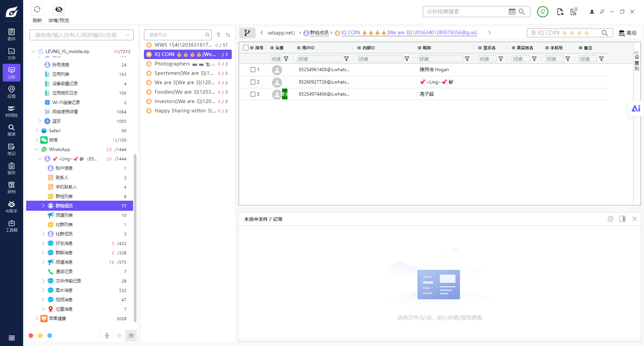Open settings gear in preview panel
644x346 pixels.
coord(610,219)
